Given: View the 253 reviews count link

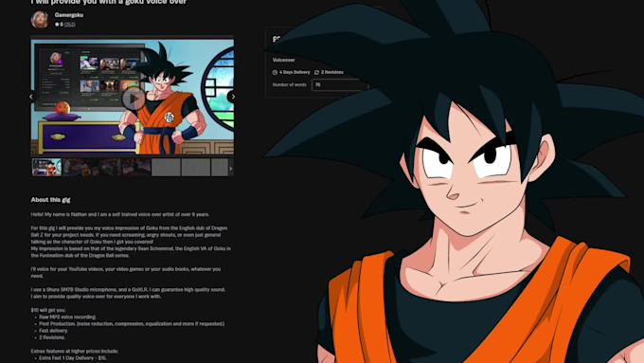Looking at the screenshot, I should tap(69, 25).
